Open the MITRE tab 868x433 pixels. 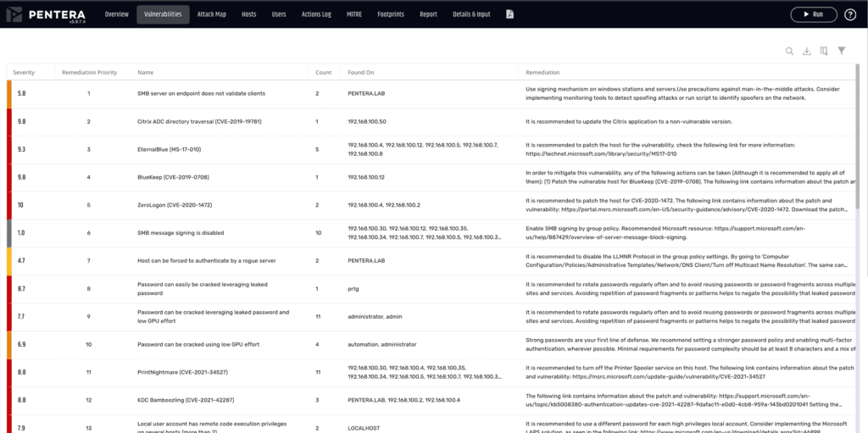(x=354, y=14)
